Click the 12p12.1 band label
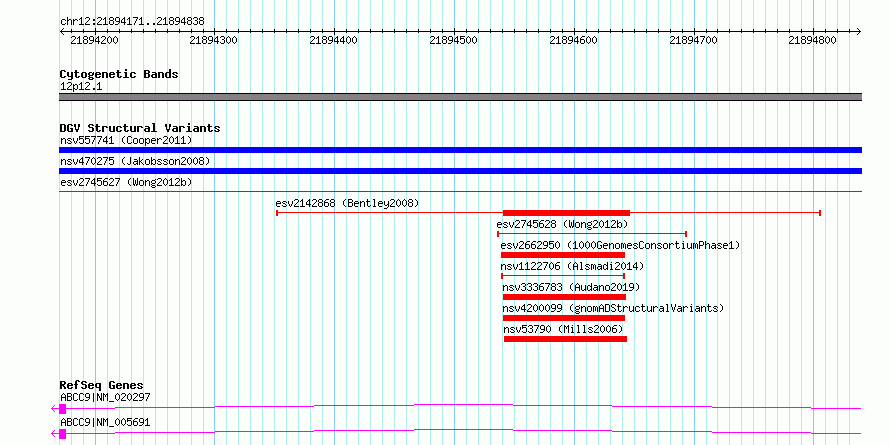This screenshot has width=890, height=445. click(x=81, y=87)
